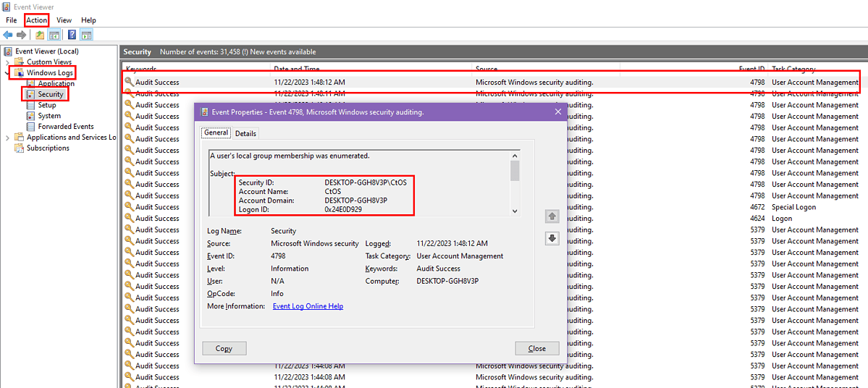The width and height of the screenshot is (868, 388).
Task: Click the Back arrow toolbar icon
Action: click(7, 35)
